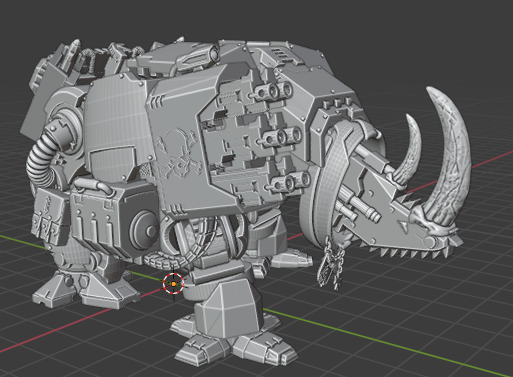The height and width of the screenshot is (377, 513).
Task: Click the skull emblem on the armor panel
Action: [x=179, y=153]
